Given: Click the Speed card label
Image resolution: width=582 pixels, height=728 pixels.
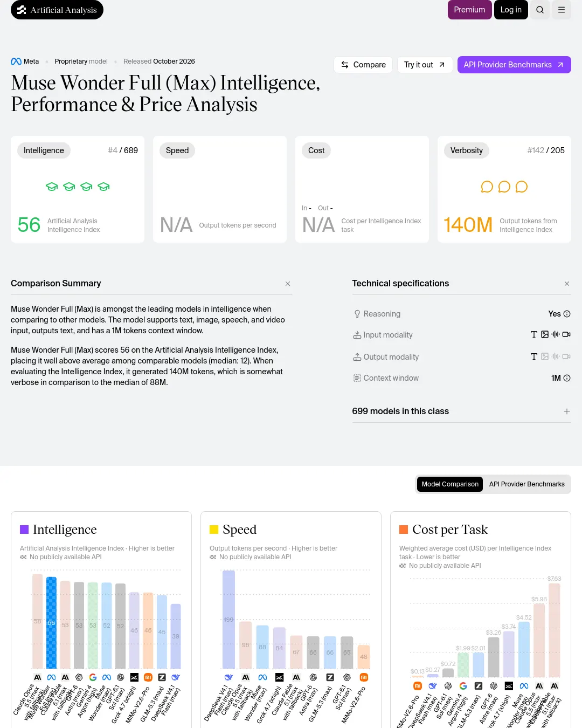Looking at the screenshot, I should pos(177,150).
